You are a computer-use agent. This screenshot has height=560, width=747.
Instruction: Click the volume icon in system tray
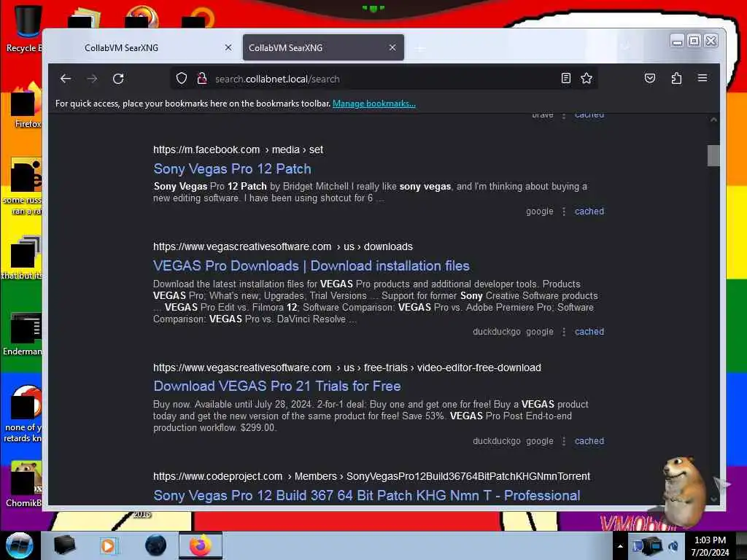(x=673, y=546)
